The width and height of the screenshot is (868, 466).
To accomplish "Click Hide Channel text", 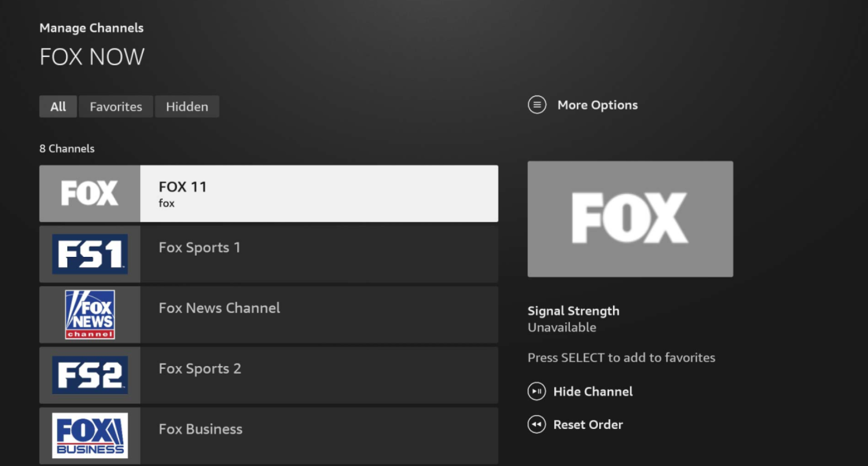I will point(593,392).
